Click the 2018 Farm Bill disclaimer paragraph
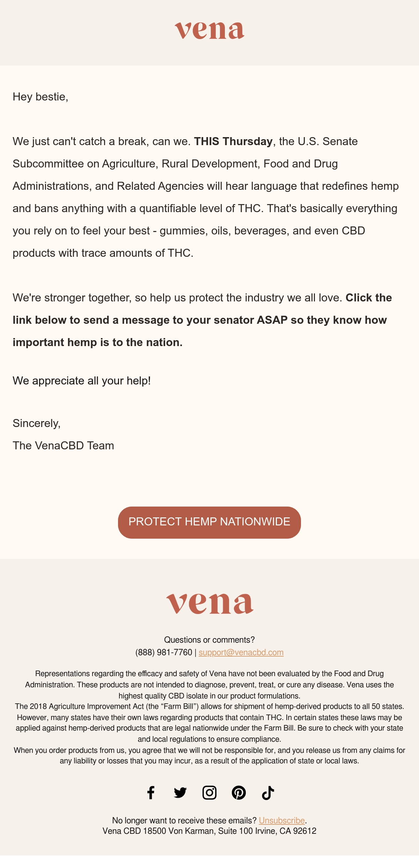Viewport: 419px width, 868px height. [x=209, y=723]
